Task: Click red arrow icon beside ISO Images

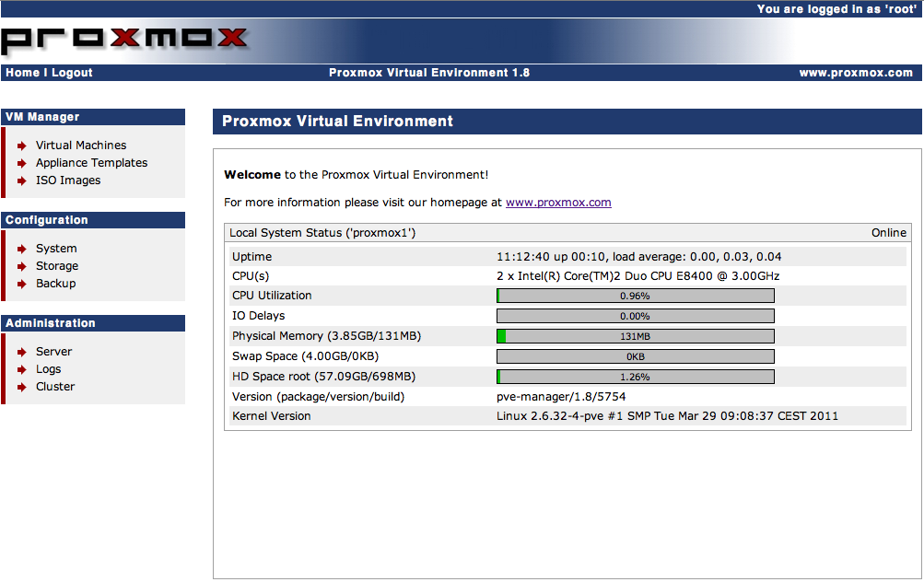Action: pos(21,180)
